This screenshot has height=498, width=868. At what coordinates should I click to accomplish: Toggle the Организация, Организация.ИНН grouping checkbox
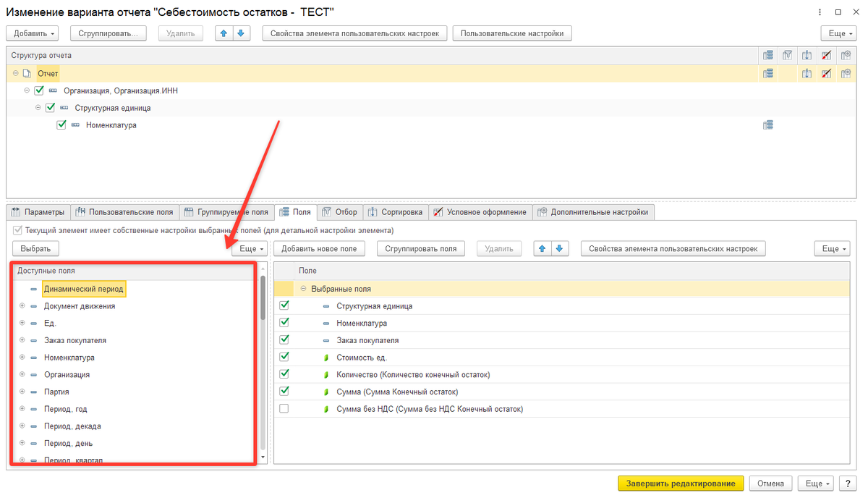pos(39,90)
